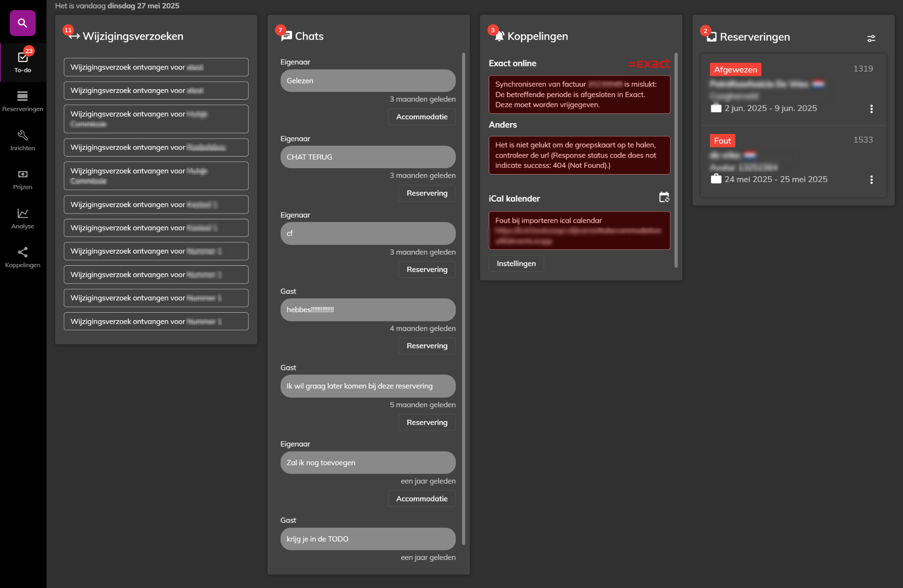Screen dimensions: 903x588
Task: Open the Analyse chart icon
Action: pos(23,213)
